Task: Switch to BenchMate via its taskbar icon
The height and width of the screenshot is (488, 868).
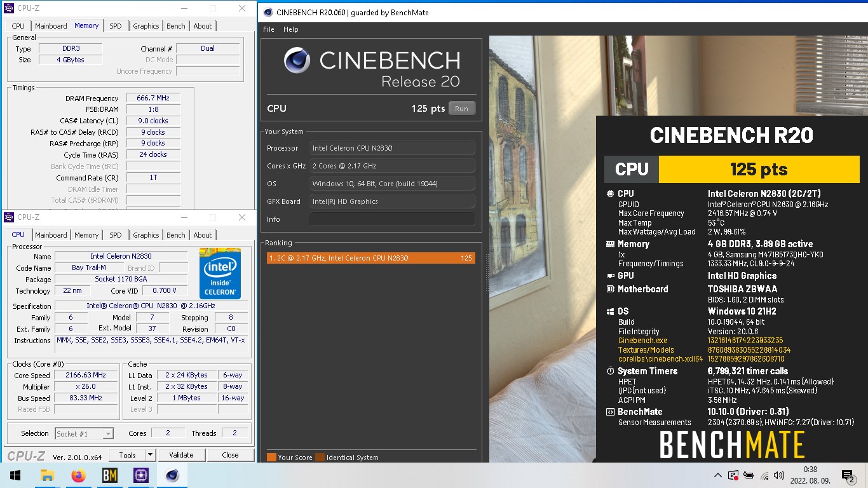Action: (x=109, y=475)
